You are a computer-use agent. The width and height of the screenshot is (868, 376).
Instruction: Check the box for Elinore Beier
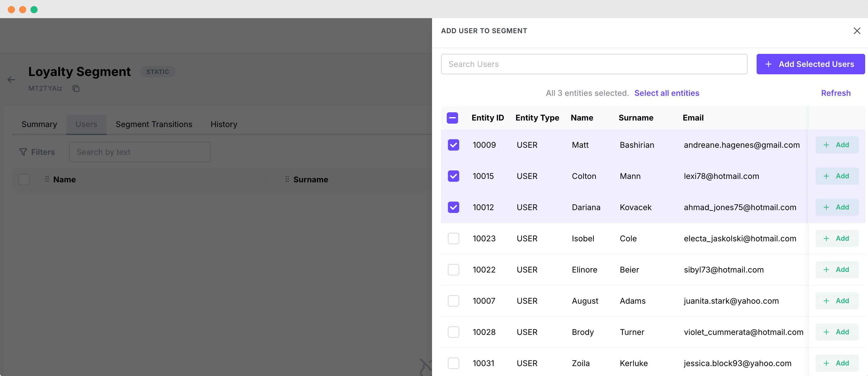[454, 270]
